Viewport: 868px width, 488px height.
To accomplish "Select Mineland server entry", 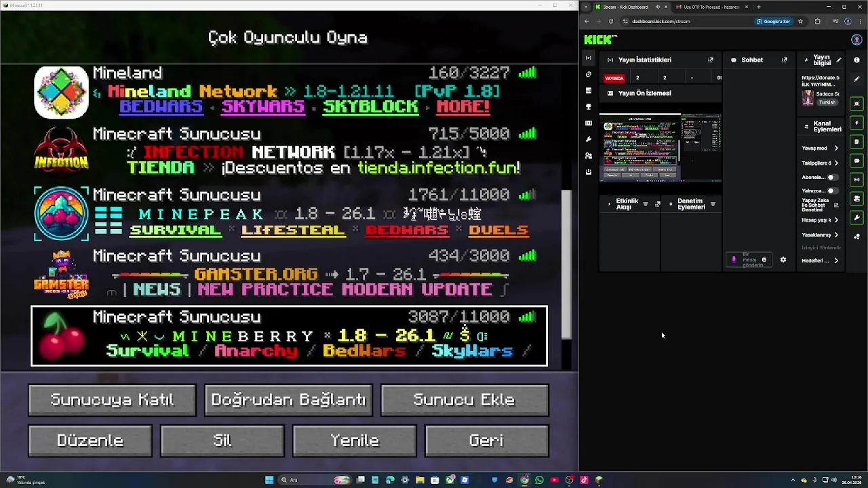I will 289,91.
